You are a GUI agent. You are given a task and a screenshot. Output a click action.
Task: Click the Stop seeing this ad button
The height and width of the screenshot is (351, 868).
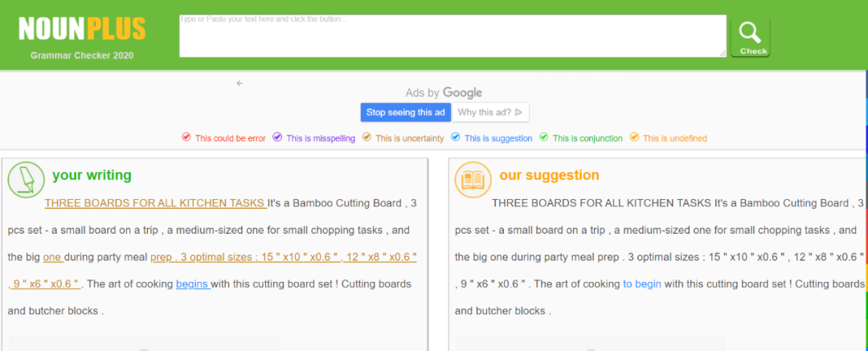click(x=406, y=112)
